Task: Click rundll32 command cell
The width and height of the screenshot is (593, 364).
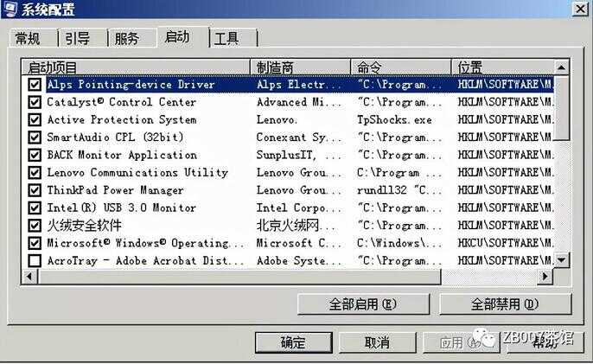Action: (399, 190)
